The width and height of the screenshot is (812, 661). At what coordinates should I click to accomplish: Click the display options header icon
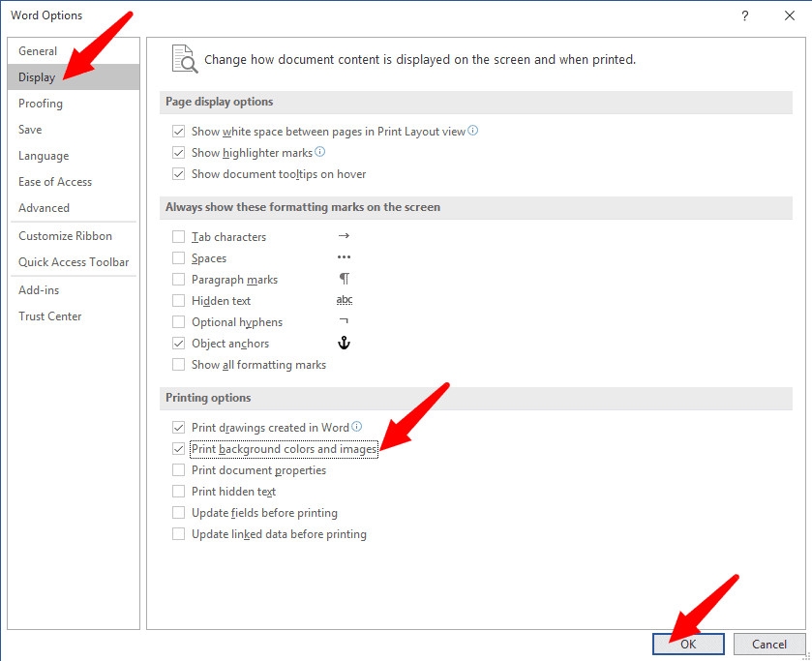coord(184,58)
